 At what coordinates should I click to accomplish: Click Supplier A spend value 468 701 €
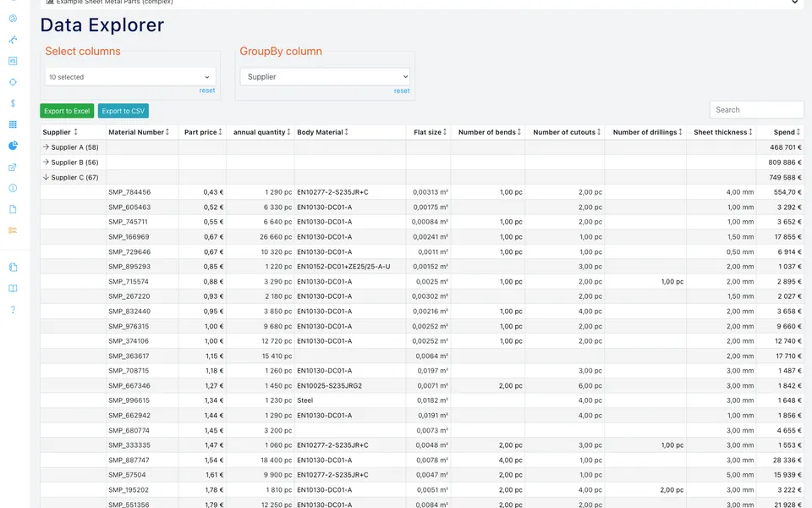point(785,147)
